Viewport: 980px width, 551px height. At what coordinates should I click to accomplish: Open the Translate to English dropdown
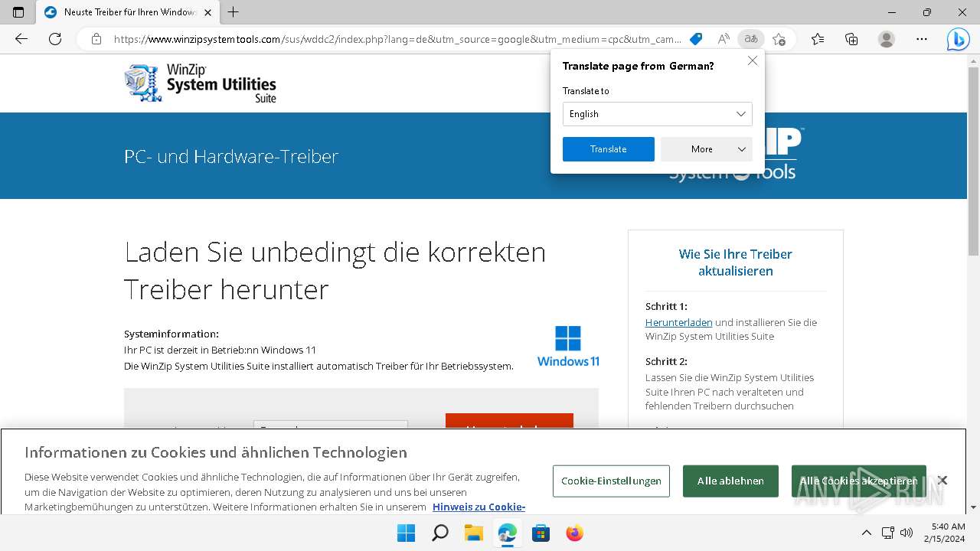[658, 114]
